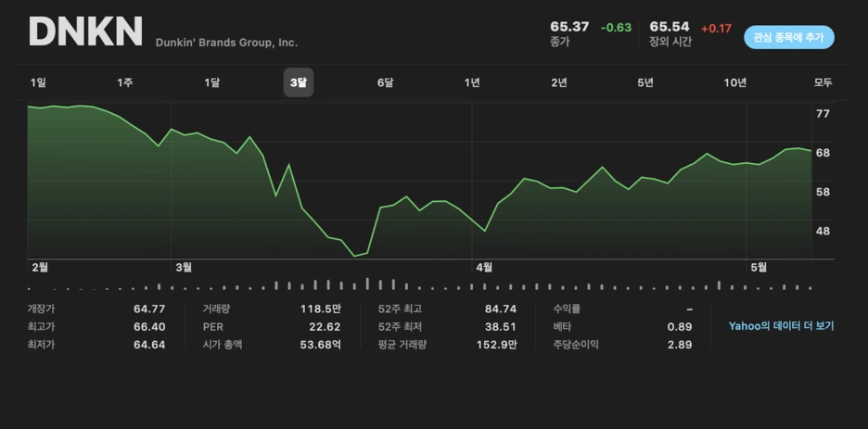Click the average volume value 152.9만
This screenshot has width=868, height=429.
pos(496,345)
